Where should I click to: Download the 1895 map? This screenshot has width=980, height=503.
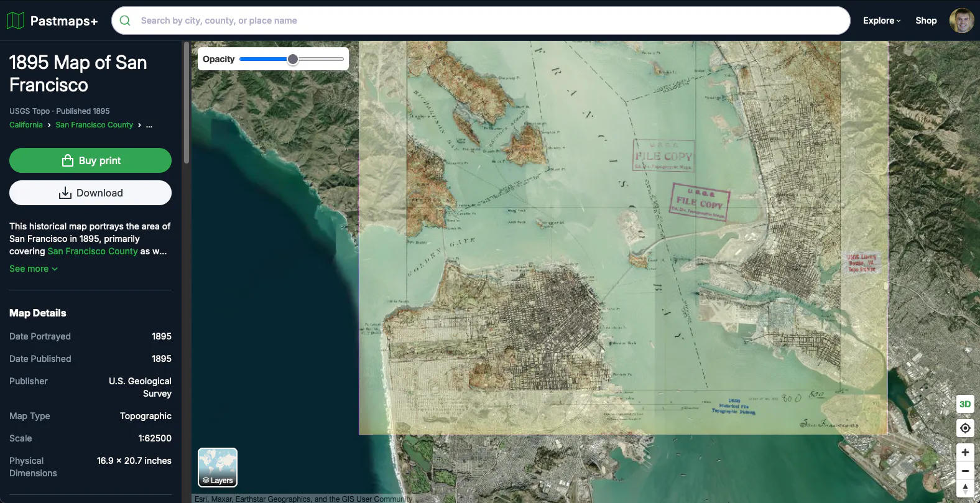click(x=90, y=193)
